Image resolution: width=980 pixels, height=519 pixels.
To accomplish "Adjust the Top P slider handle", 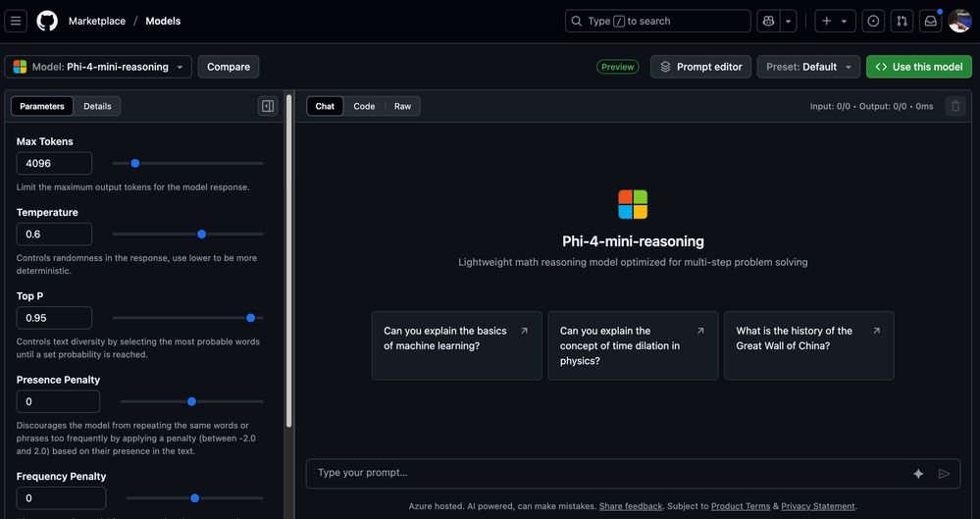I will point(250,318).
